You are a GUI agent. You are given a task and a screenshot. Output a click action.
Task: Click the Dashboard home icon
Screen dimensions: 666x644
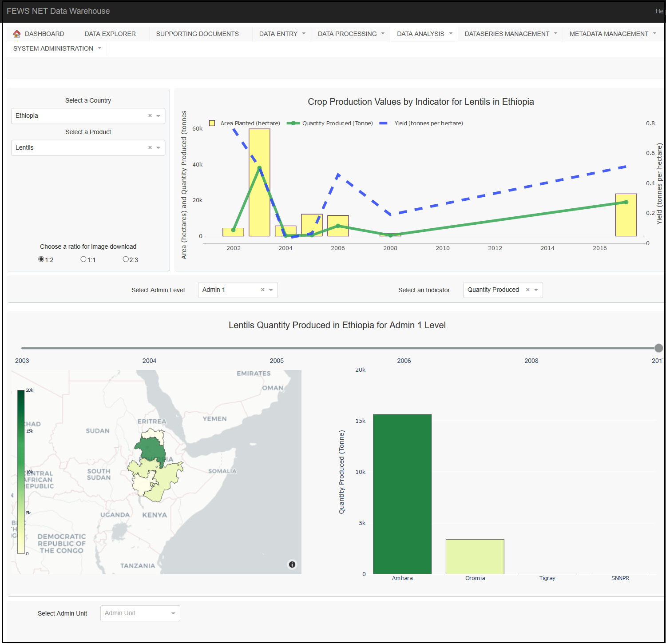click(17, 34)
